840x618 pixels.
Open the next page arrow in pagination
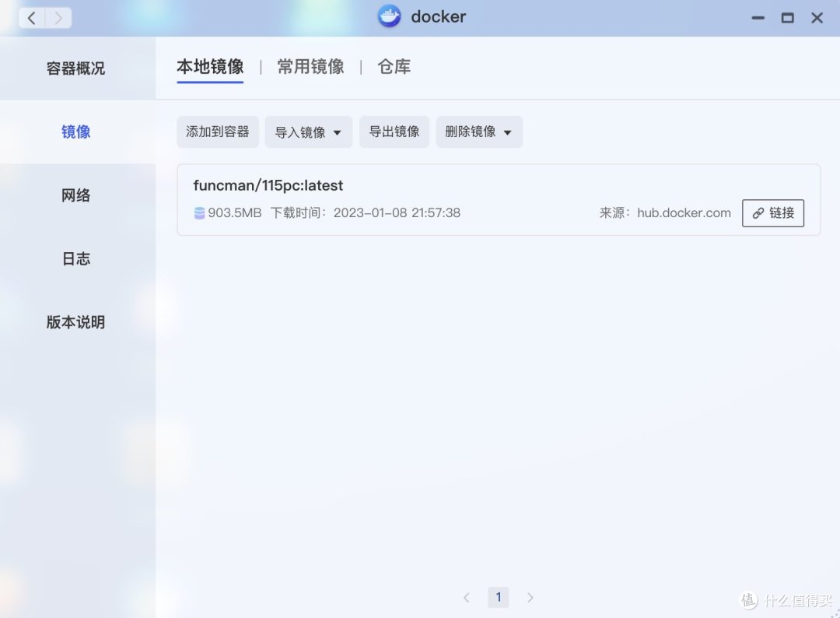(x=530, y=597)
